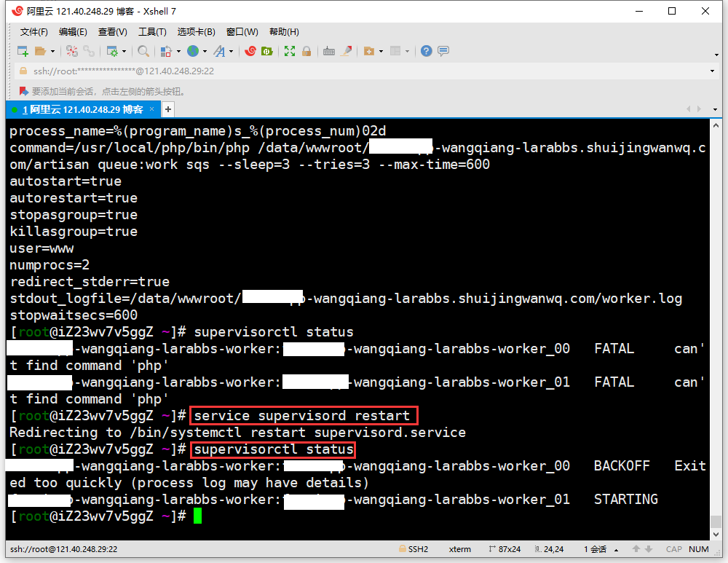Screen dimensions: 728x563
Task: Expand the font dropdown arrow
Action: [232, 52]
